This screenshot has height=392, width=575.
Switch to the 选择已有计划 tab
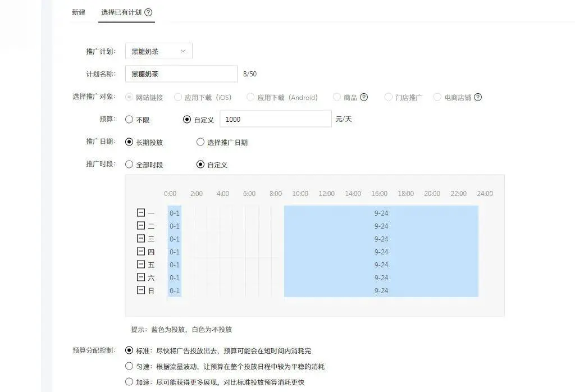(121, 12)
